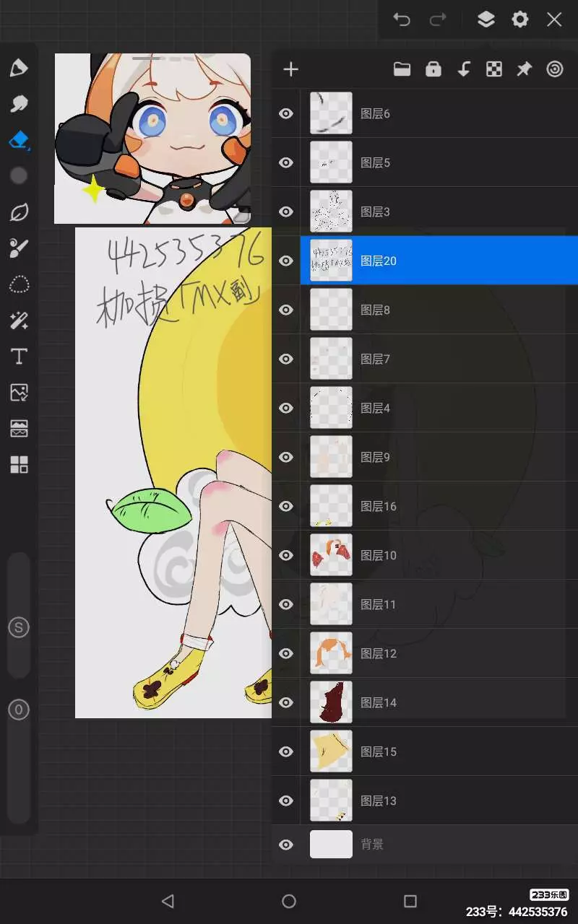Tap the brush size S slider handle
The height and width of the screenshot is (924, 578).
[19, 627]
